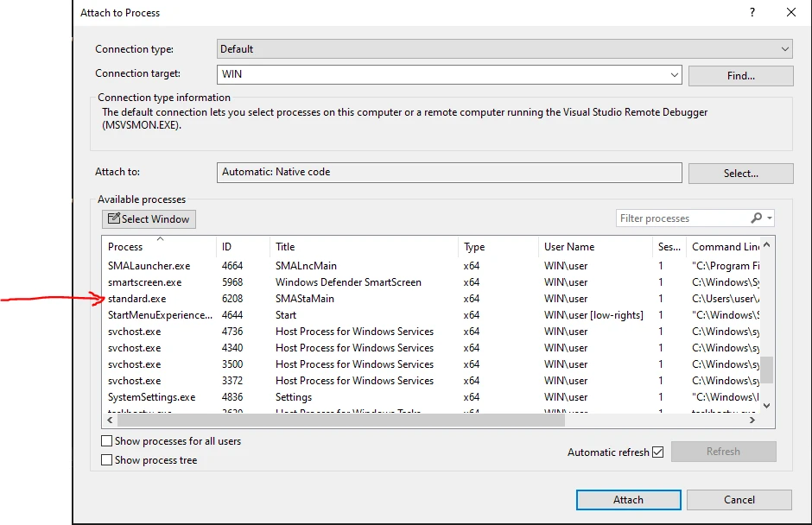Click the horizontal scrollbar of process list
Viewport: 812px width, 525px height.
coord(346,420)
